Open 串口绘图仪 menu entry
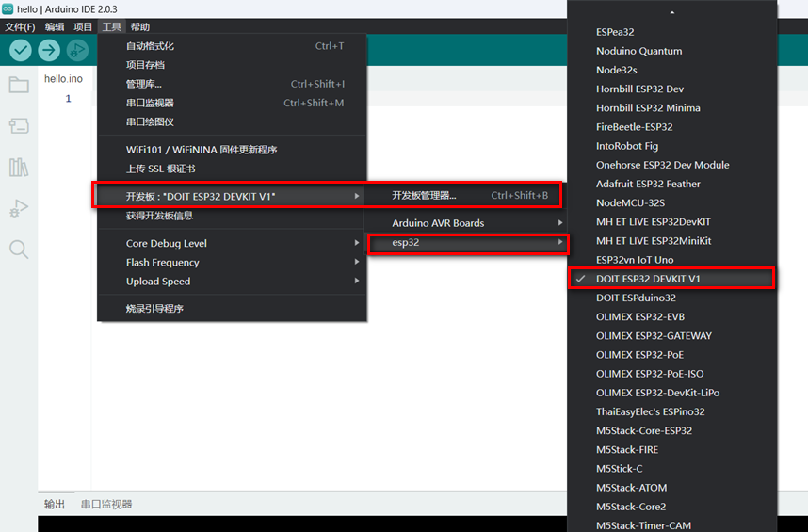Image resolution: width=808 pixels, height=532 pixels. [232, 122]
